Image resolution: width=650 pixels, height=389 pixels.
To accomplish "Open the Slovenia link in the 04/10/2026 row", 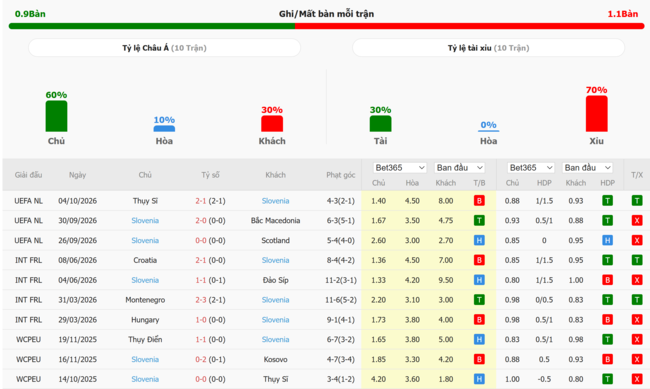I will pyautogui.click(x=275, y=201).
